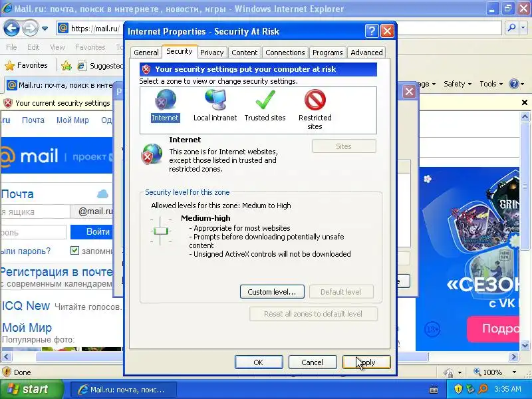
Task: Click the horizontal scrollbar left arrow
Action: (7, 356)
